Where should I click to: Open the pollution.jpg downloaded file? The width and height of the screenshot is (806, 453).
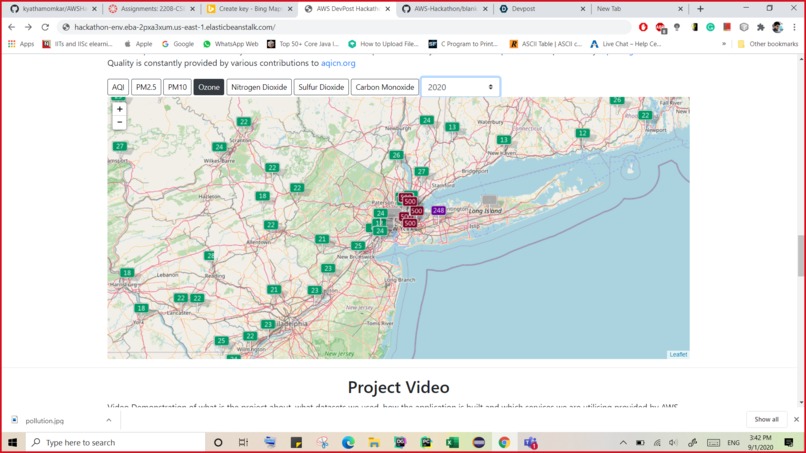coord(45,421)
